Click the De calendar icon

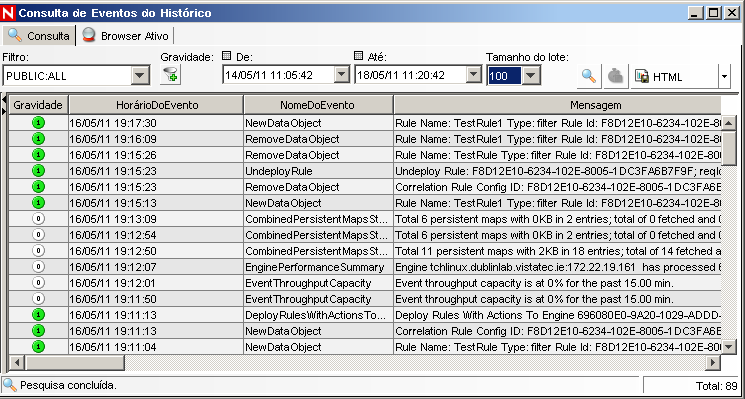click(x=227, y=57)
